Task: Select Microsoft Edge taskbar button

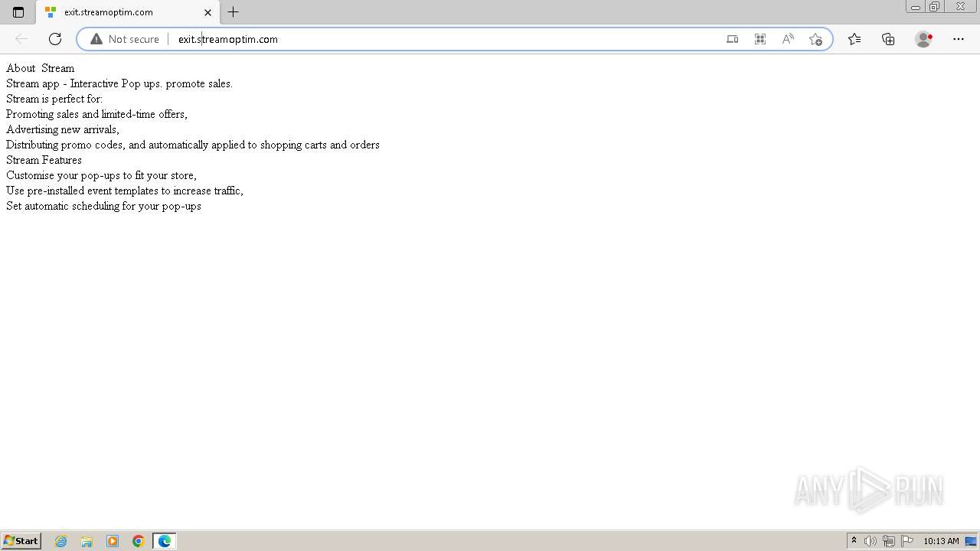Action: (x=165, y=541)
